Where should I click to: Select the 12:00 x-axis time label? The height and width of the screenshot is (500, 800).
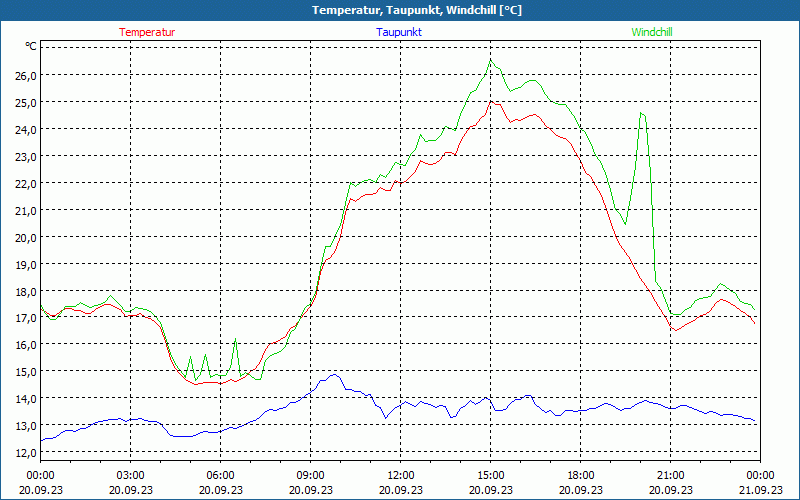[x=400, y=475]
